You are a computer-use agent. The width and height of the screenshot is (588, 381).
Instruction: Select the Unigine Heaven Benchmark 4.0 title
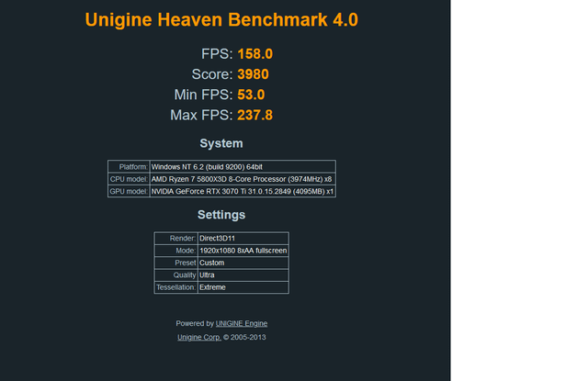(x=221, y=19)
